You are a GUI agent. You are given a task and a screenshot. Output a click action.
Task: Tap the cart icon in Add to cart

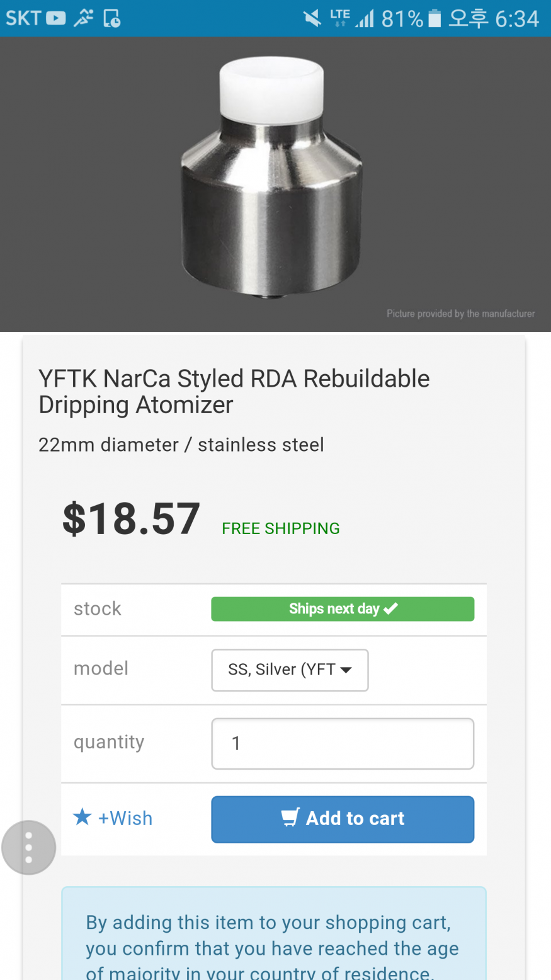pyautogui.click(x=290, y=818)
